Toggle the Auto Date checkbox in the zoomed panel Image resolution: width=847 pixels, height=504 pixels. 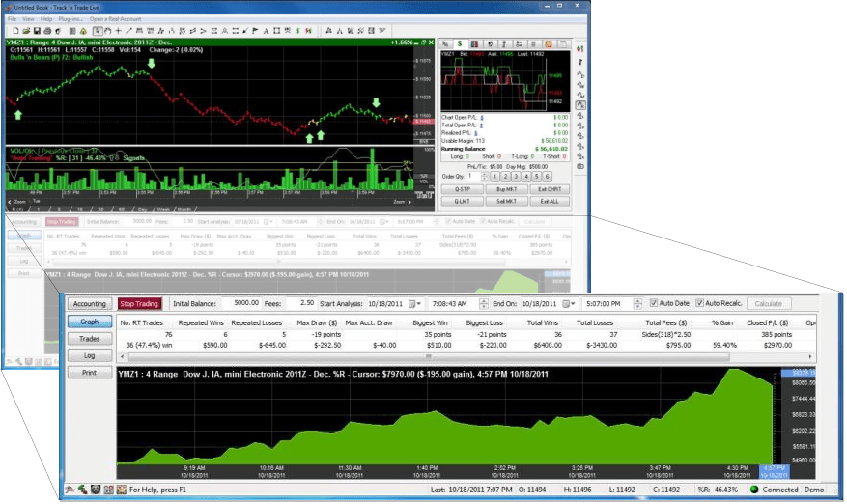coord(654,303)
